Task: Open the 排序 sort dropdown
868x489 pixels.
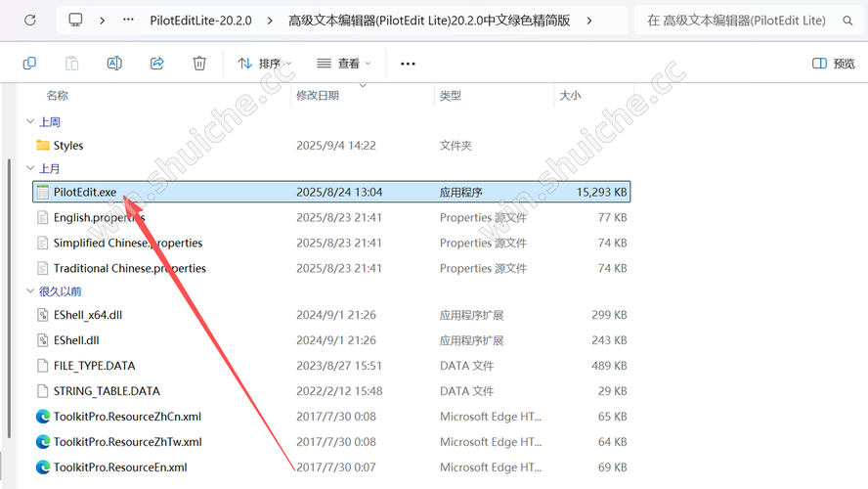Action: click(x=264, y=64)
